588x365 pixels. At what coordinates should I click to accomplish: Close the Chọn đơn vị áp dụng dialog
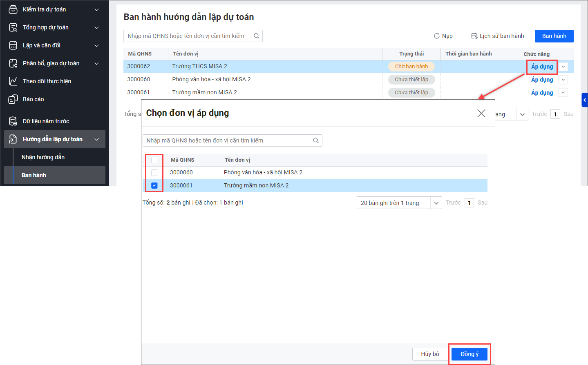coord(481,113)
